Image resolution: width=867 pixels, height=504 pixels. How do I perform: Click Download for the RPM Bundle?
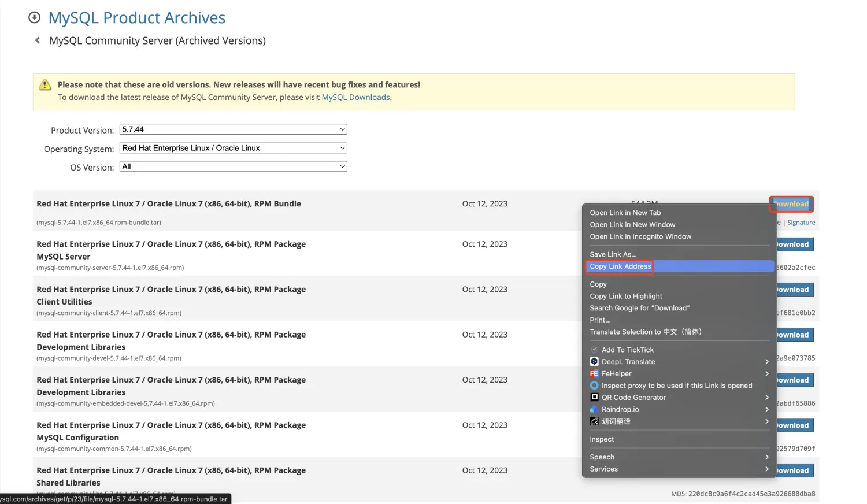tap(791, 204)
